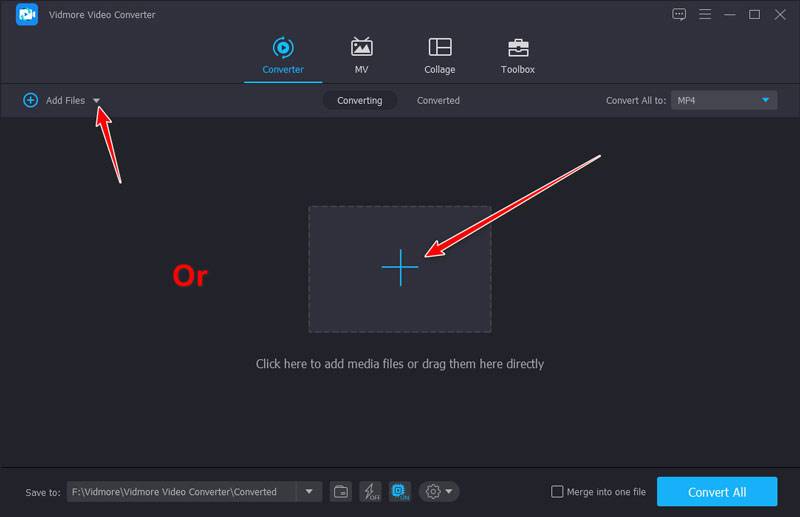Open the MV maker icon
The width and height of the screenshot is (800, 517).
pyautogui.click(x=361, y=48)
